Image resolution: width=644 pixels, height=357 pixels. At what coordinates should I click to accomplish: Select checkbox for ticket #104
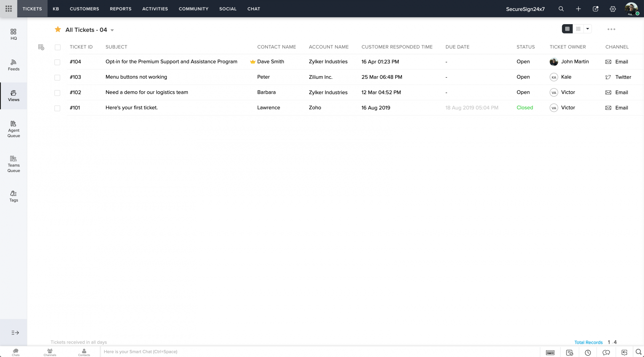pyautogui.click(x=57, y=62)
